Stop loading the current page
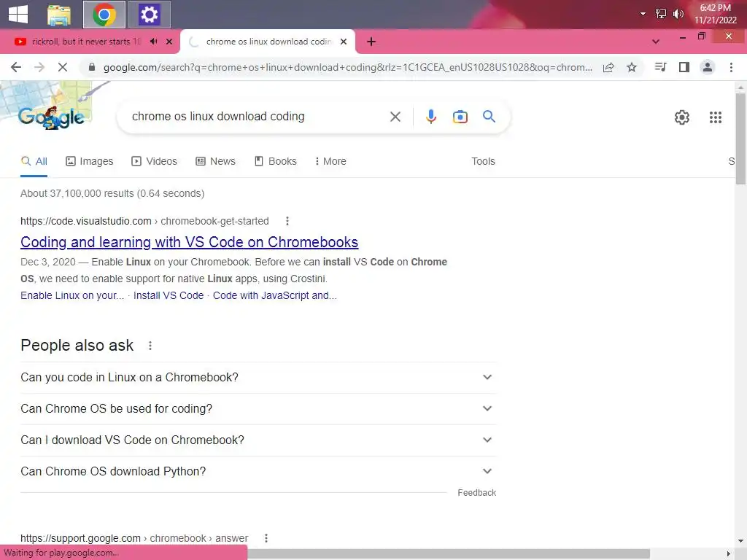 click(63, 67)
